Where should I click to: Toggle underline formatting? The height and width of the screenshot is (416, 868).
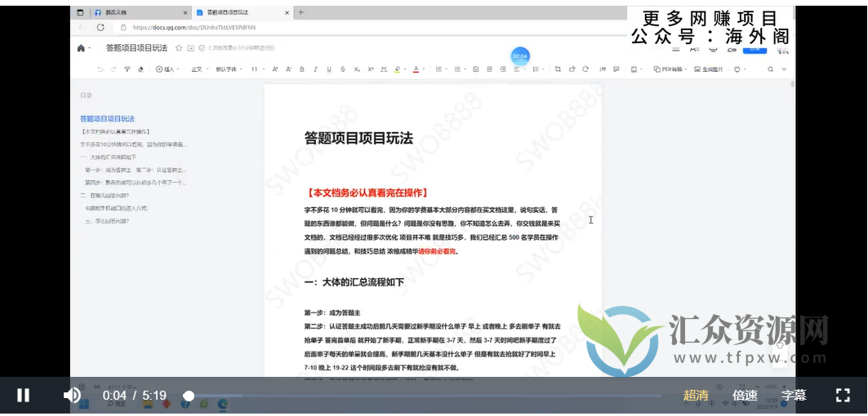(x=329, y=69)
